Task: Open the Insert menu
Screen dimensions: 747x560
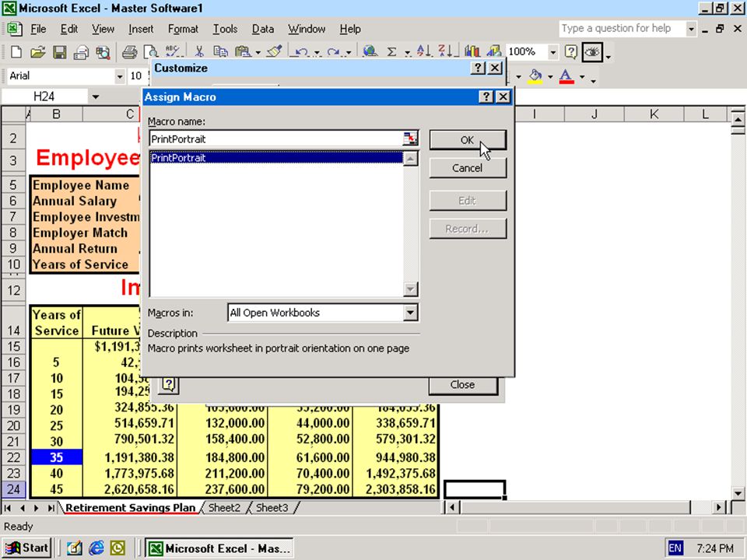Action: (x=141, y=29)
